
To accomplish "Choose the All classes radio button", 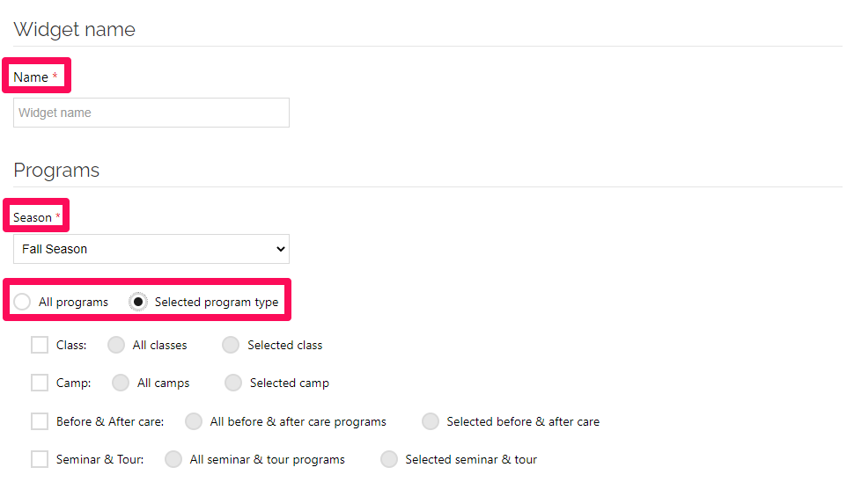I will [x=116, y=345].
